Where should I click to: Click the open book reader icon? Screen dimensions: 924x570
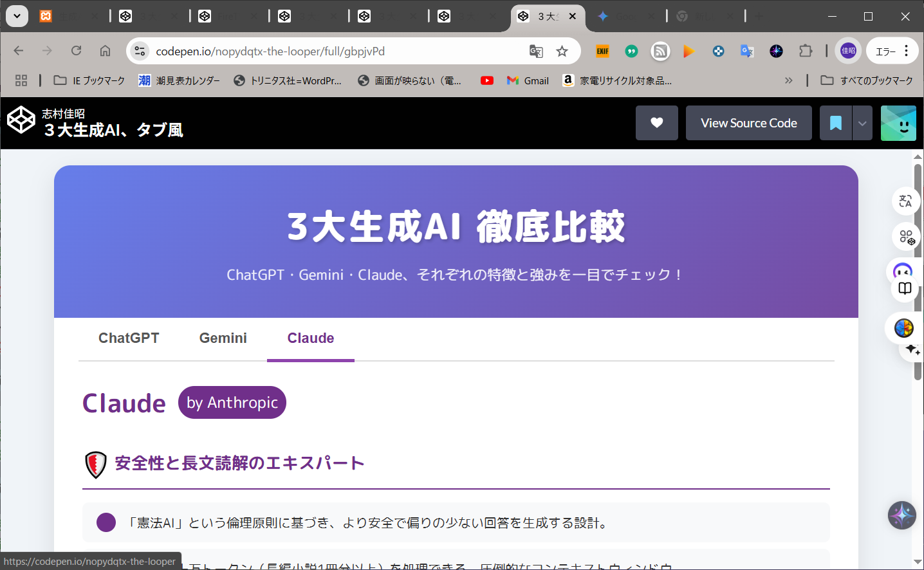pos(905,288)
